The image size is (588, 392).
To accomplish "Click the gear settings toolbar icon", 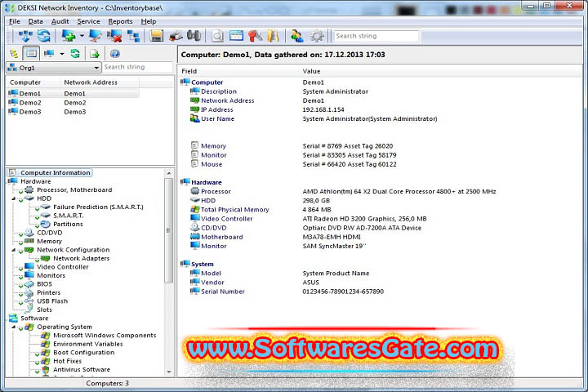I will (317, 36).
